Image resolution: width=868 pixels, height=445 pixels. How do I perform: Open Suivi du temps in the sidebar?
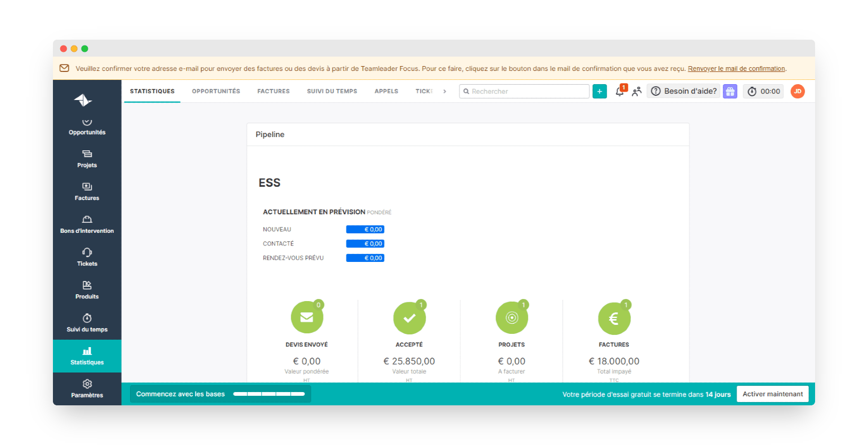[x=87, y=323]
